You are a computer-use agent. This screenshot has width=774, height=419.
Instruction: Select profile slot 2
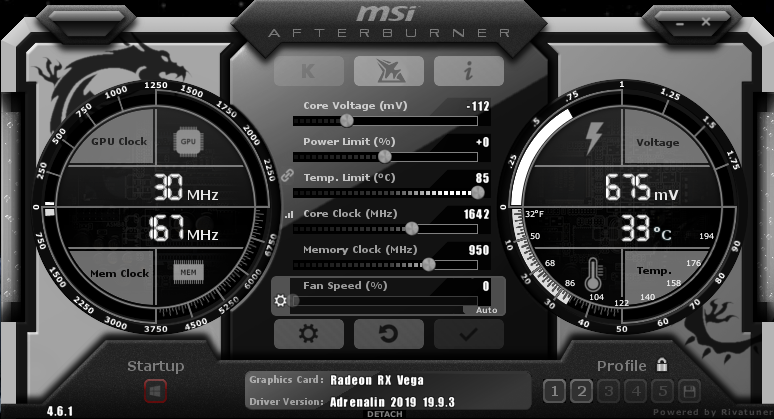pos(581,392)
